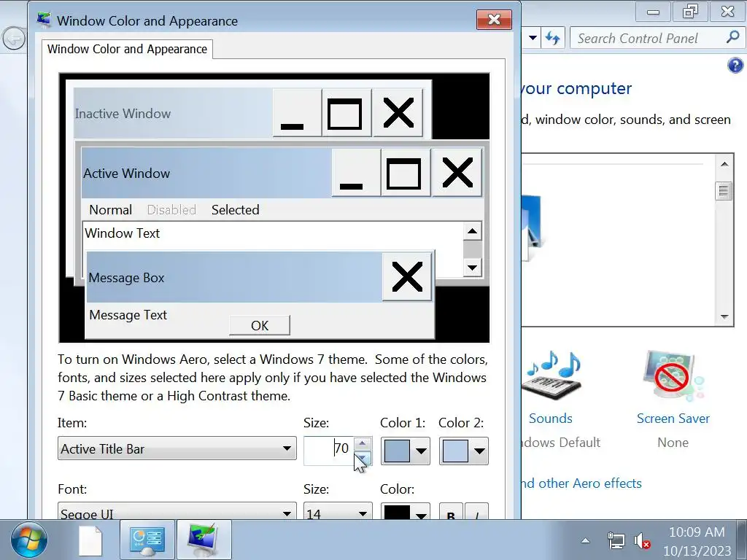Click Inactive Window preview close X icon
The width and height of the screenshot is (747, 560).
click(x=398, y=113)
